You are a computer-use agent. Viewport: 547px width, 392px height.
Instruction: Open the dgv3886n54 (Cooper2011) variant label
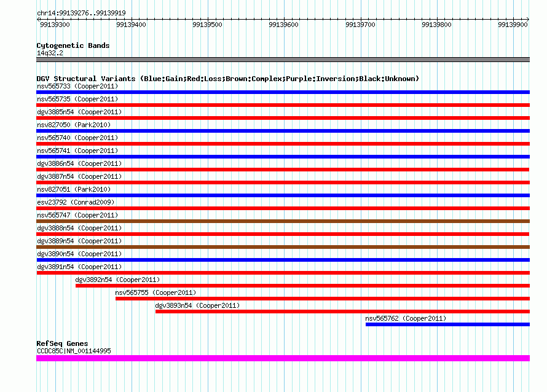tap(79, 163)
